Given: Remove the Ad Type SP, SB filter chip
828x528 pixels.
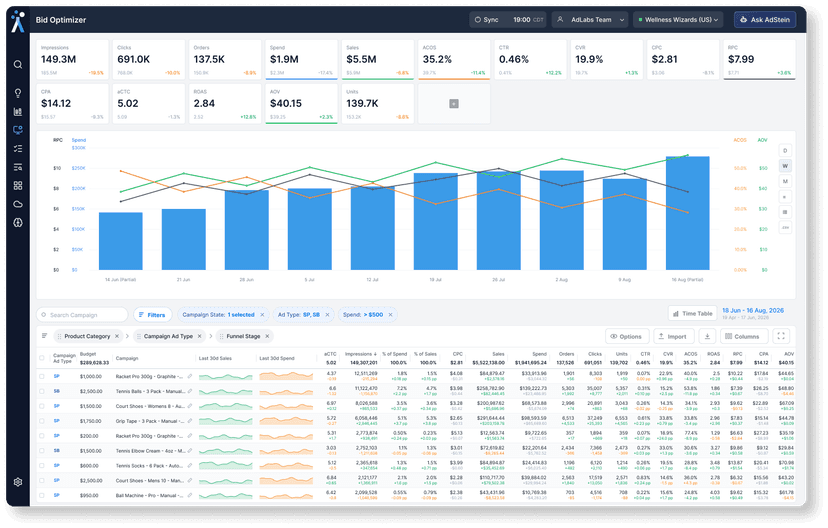Looking at the screenshot, I should [327, 315].
